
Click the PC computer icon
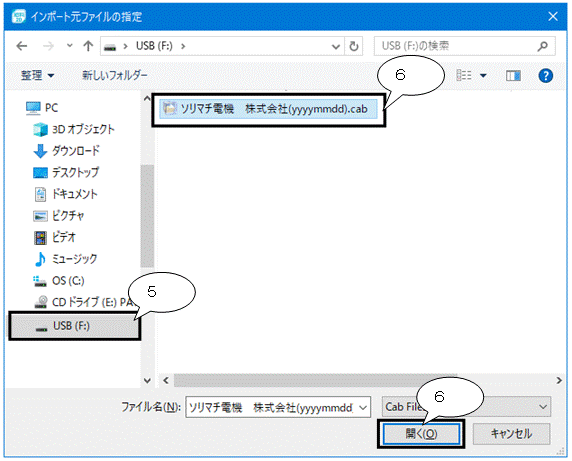[33, 108]
